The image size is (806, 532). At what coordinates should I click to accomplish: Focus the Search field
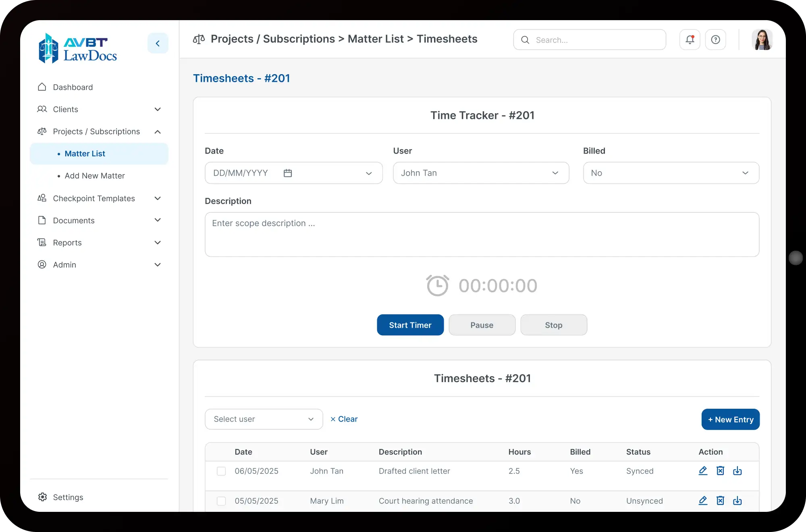[590, 39]
